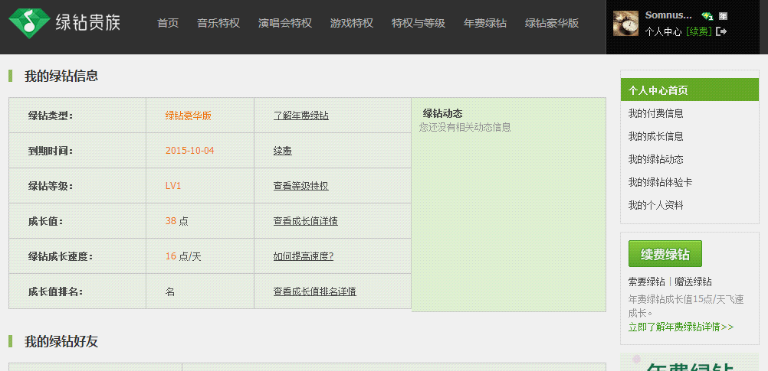This screenshot has width=768, height=371.
Task: Open the 查看成长值详情 link
Action: pyautogui.click(x=305, y=222)
